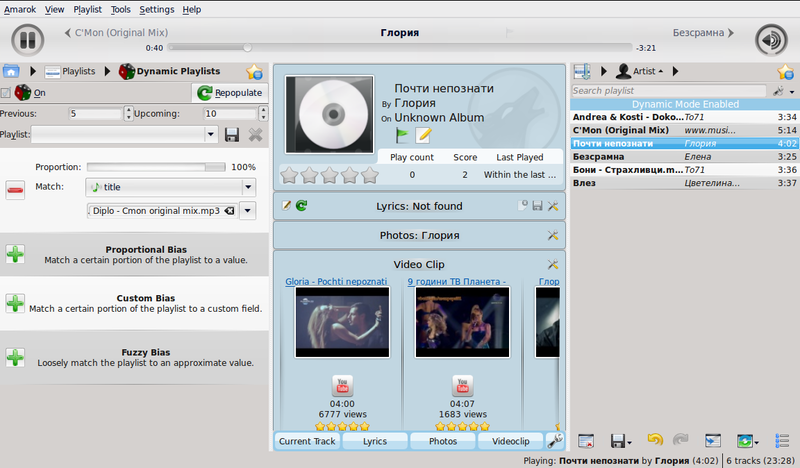Add a Proportional Bias
The image size is (800, 468).
(x=15, y=254)
